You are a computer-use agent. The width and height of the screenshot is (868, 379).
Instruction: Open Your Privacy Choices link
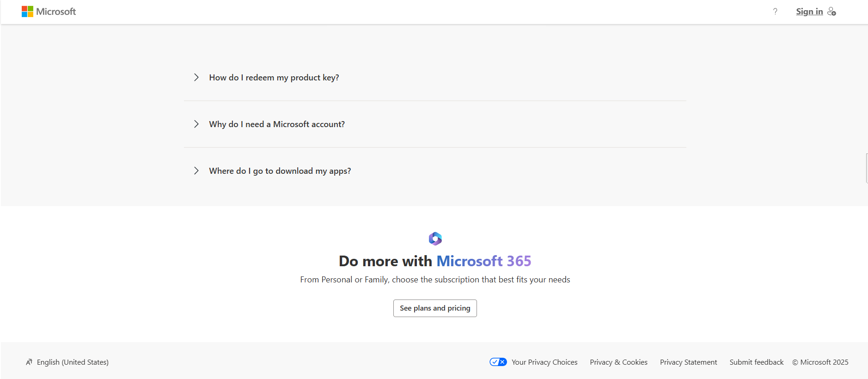coord(544,362)
